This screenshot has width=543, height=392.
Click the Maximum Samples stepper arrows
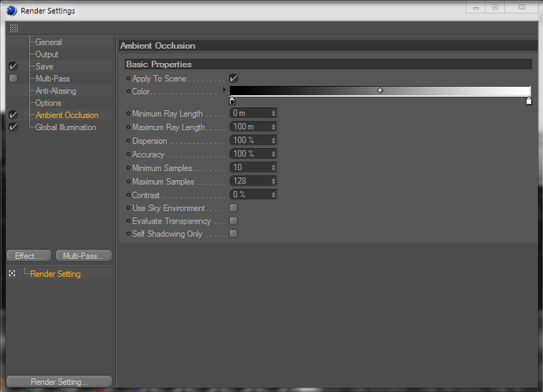point(273,181)
